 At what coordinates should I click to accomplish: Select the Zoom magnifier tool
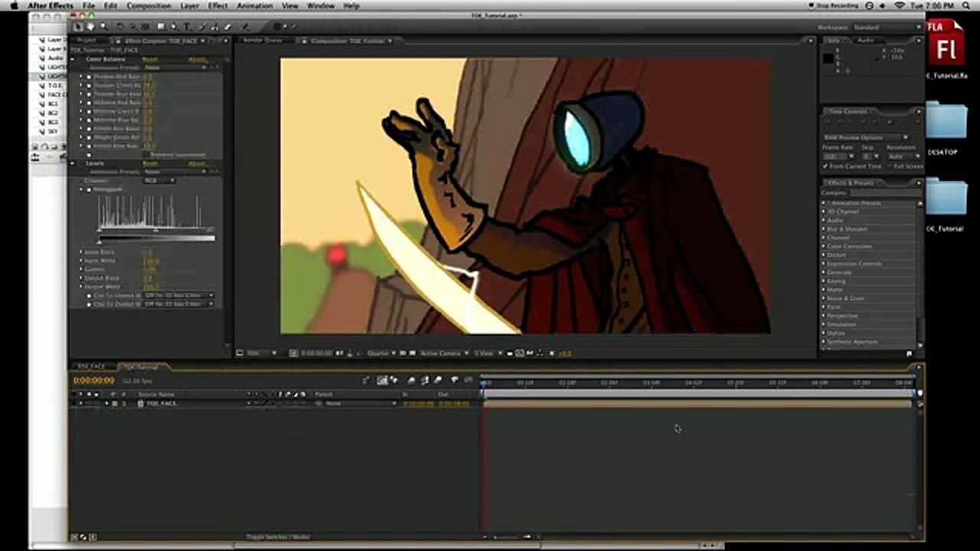click(x=104, y=27)
